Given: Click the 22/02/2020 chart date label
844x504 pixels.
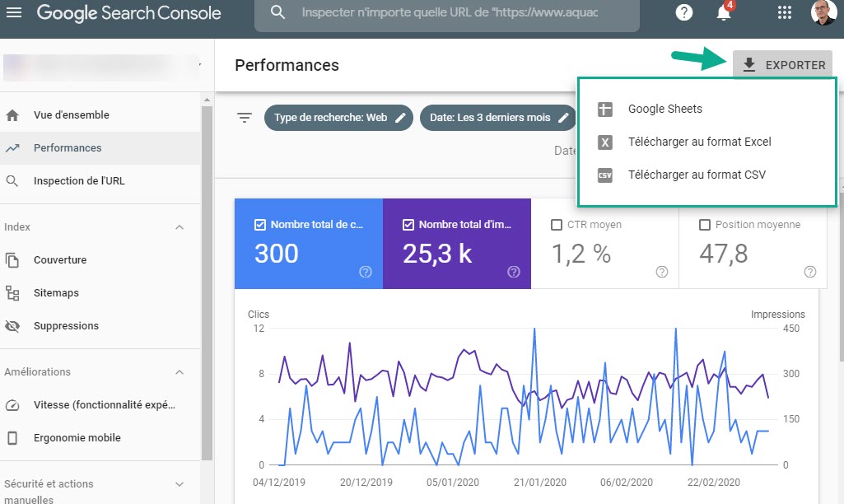Looking at the screenshot, I should pos(713,483).
